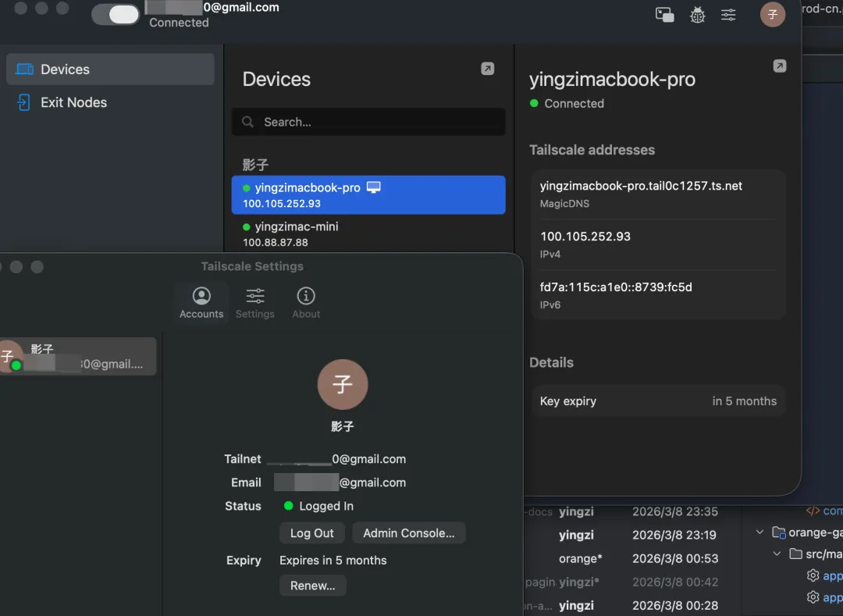Select the yingzi* commit at 2026/3/8 00:42
843x616 pixels.
631,582
